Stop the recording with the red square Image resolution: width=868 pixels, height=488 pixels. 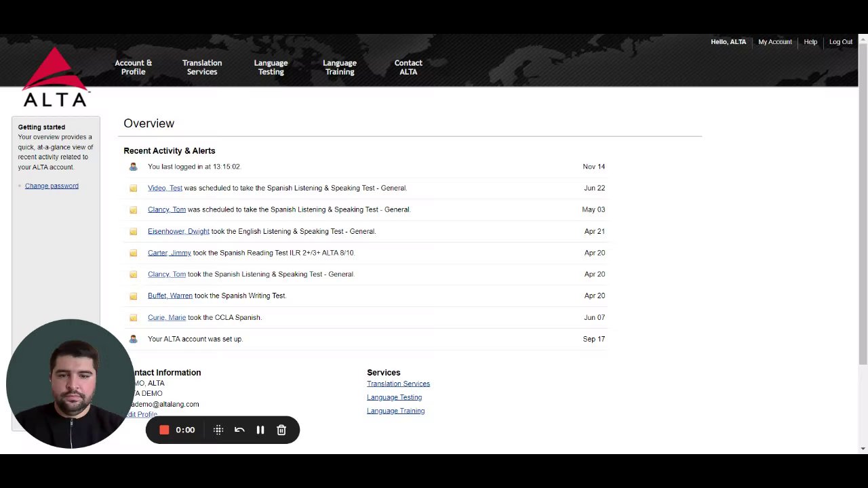pyautogui.click(x=164, y=430)
